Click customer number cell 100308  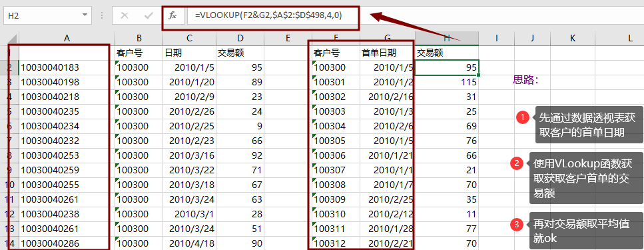click(x=336, y=185)
